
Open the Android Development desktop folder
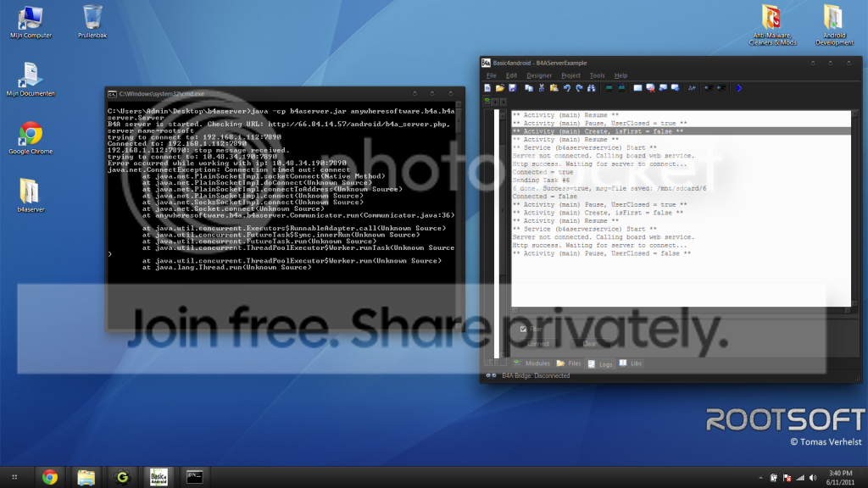(x=834, y=25)
